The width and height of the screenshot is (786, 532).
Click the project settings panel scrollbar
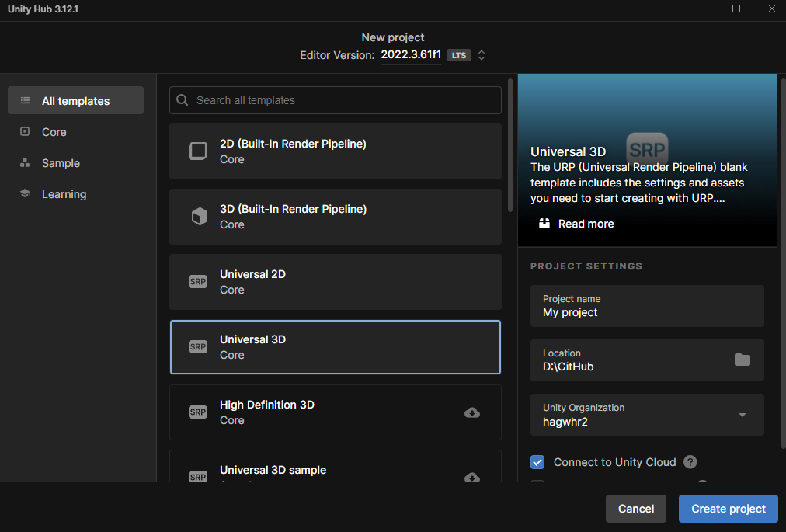(784, 263)
